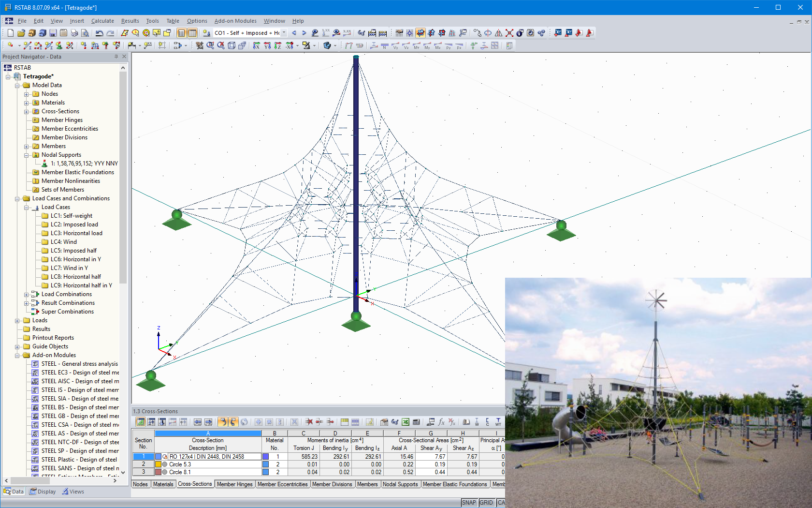
Task: Expand the Nodes tree node
Action: point(27,94)
